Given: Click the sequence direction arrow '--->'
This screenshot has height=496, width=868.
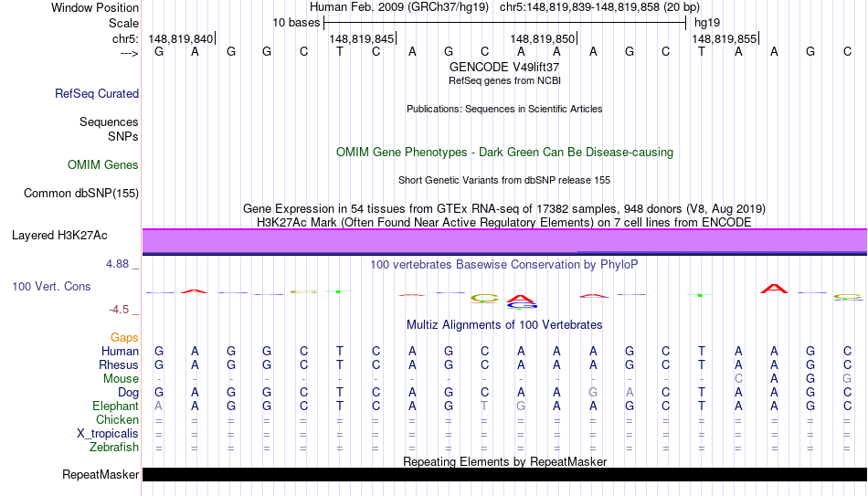Looking at the screenshot, I should click(x=129, y=53).
